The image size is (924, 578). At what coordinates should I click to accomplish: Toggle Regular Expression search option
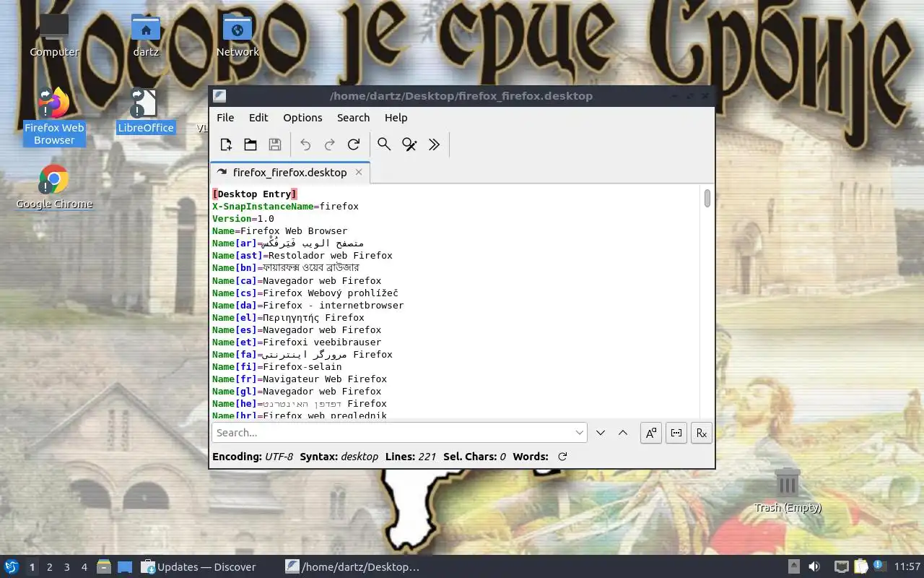coord(702,433)
